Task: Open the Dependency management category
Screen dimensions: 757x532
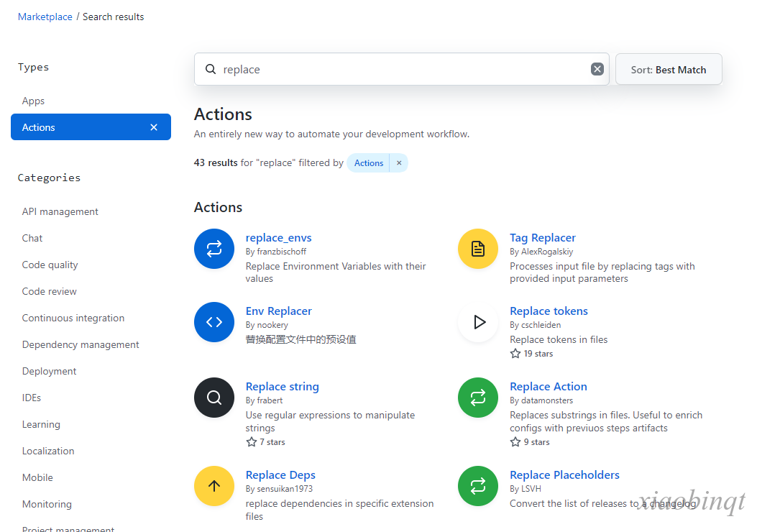Action: 81,344
